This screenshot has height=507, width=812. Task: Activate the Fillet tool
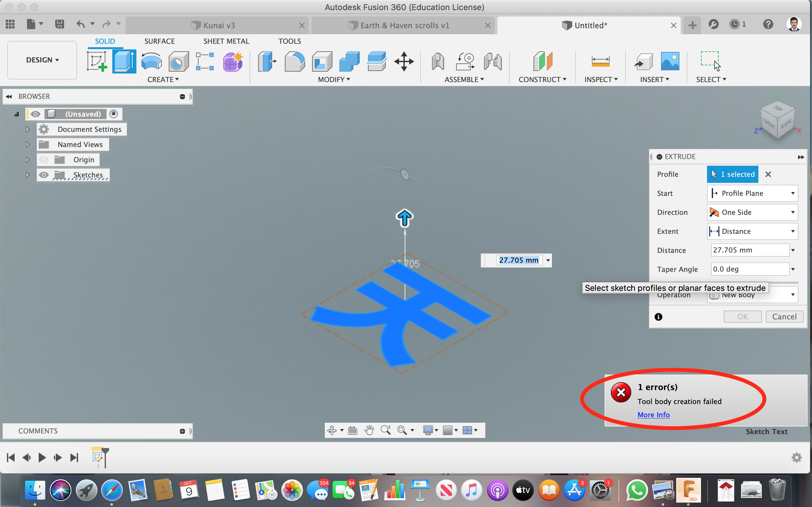click(x=294, y=61)
